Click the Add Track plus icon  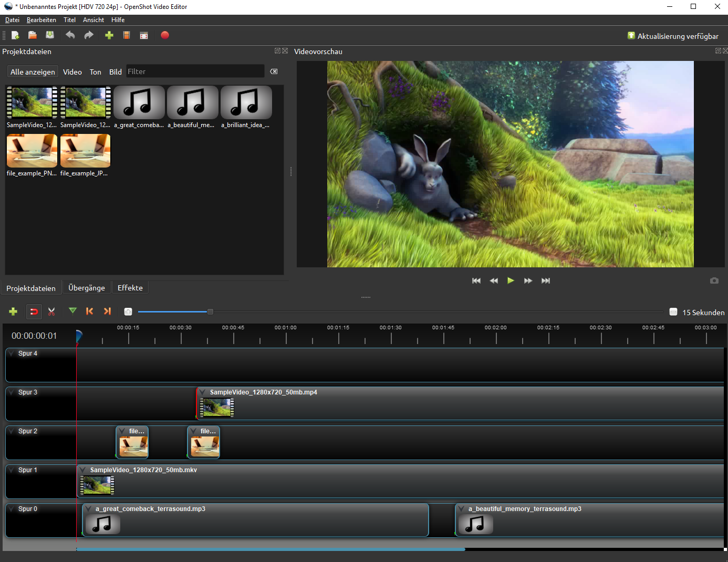pyautogui.click(x=13, y=311)
